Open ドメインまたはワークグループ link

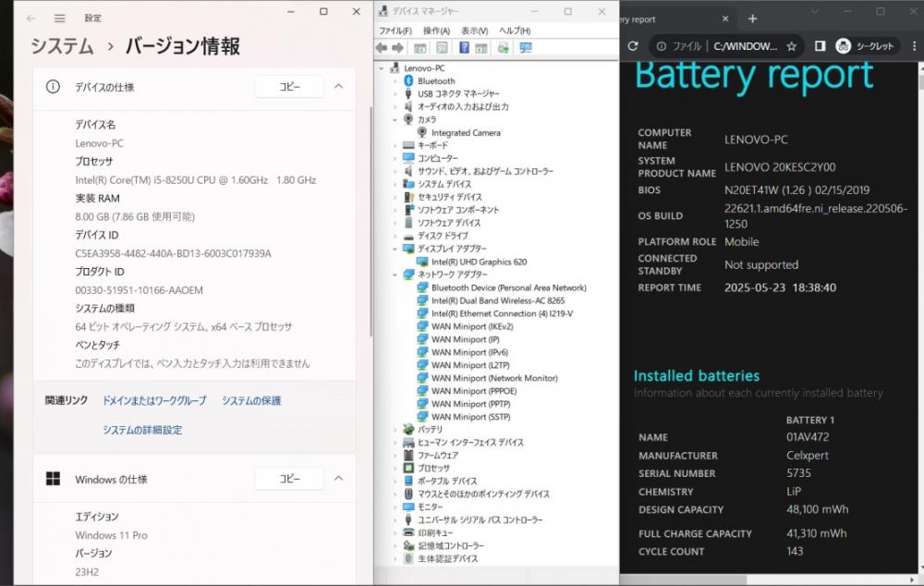(154, 401)
